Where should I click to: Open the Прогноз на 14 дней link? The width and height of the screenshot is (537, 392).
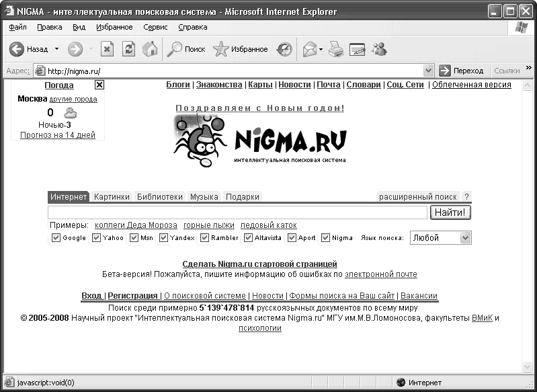click(58, 135)
